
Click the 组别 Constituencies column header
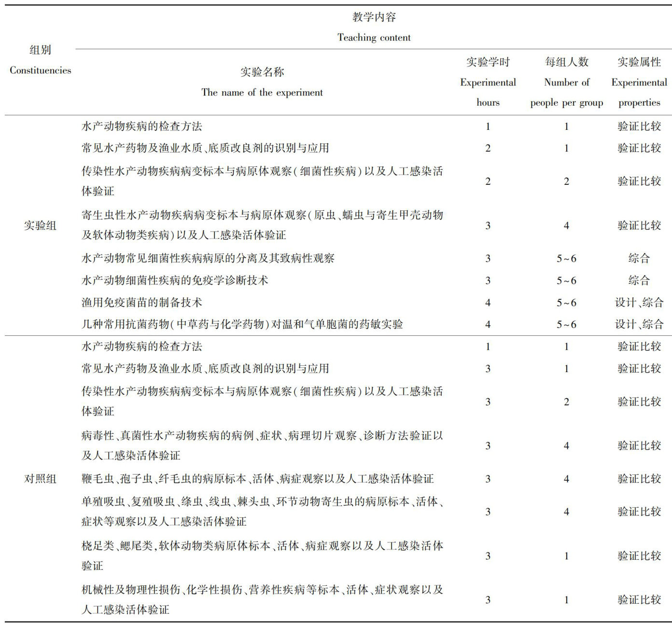pos(40,60)
